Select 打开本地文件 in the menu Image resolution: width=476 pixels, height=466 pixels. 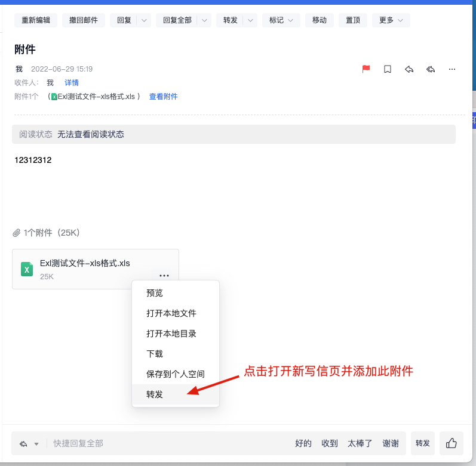coord(176,313)
